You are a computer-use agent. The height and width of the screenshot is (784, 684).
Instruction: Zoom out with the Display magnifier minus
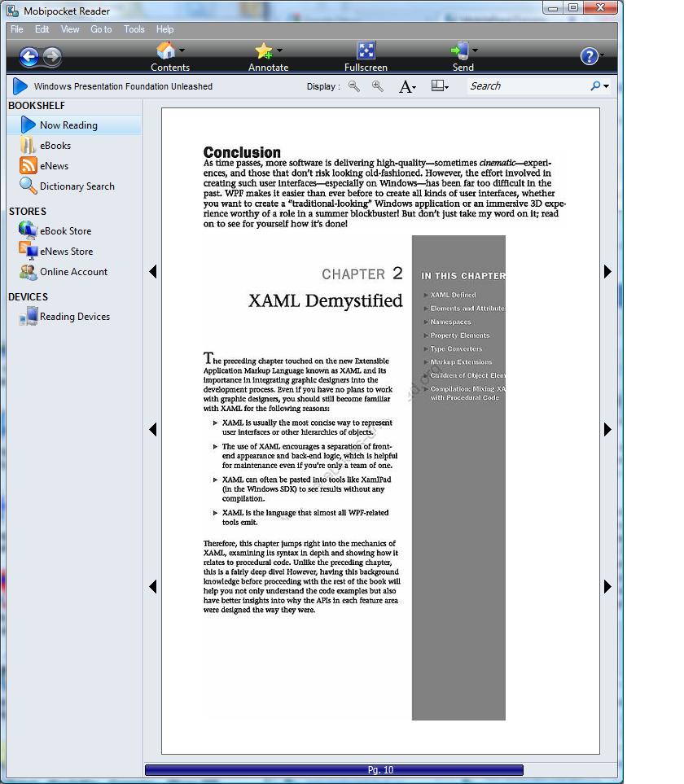point(354,86)
